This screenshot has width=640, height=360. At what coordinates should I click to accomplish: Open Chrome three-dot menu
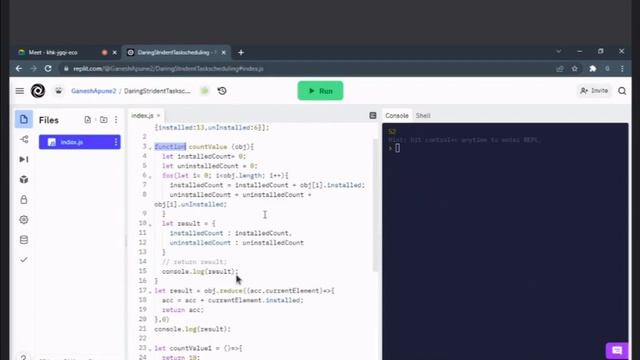tap(622, 69)
